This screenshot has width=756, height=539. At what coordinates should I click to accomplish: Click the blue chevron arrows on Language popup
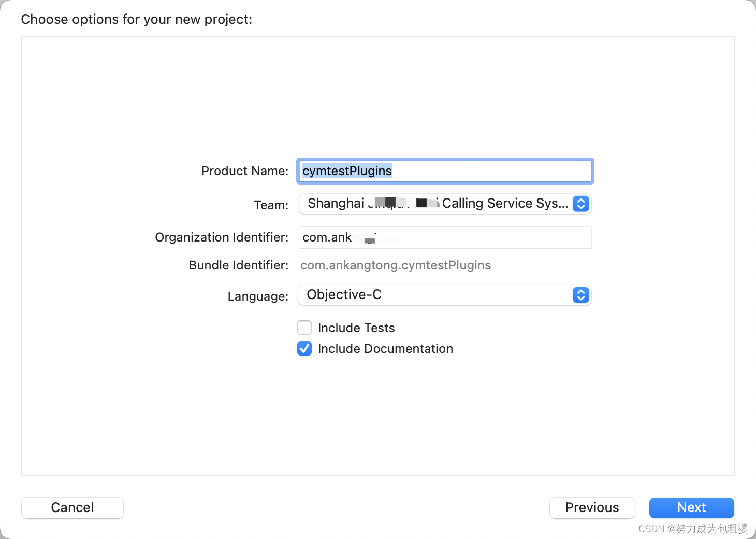(581, 295)
